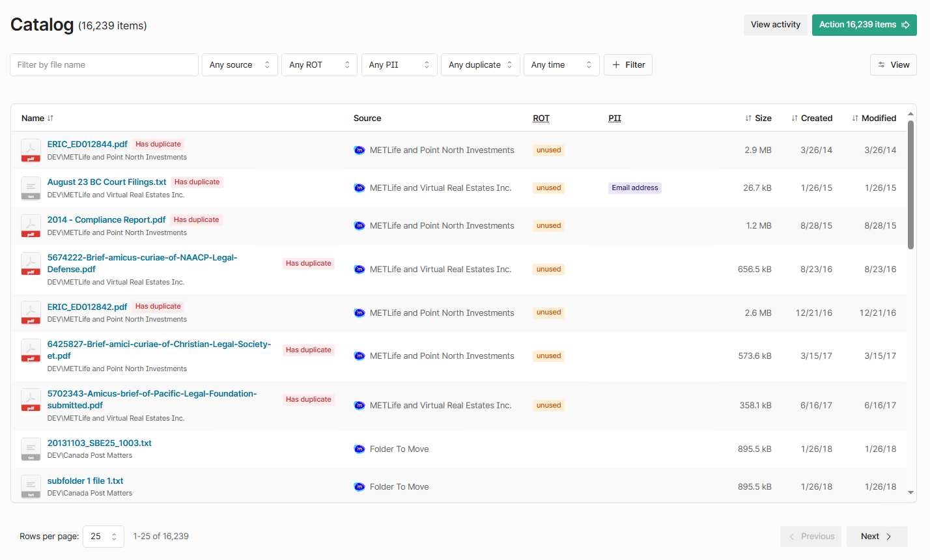Click Action 16,239 items button
930x560 pixels.
tap(864, 25)
